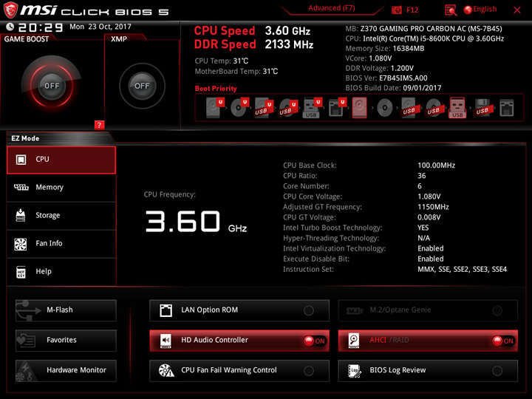Switch to the Memory tab

pos(61,188)
